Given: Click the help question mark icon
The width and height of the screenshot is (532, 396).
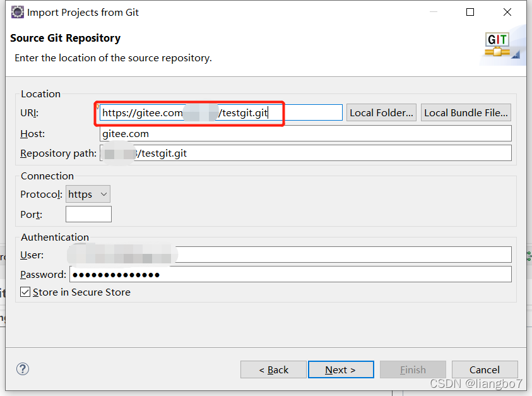Looking at the screenshot, I should (x=23, y=369).
